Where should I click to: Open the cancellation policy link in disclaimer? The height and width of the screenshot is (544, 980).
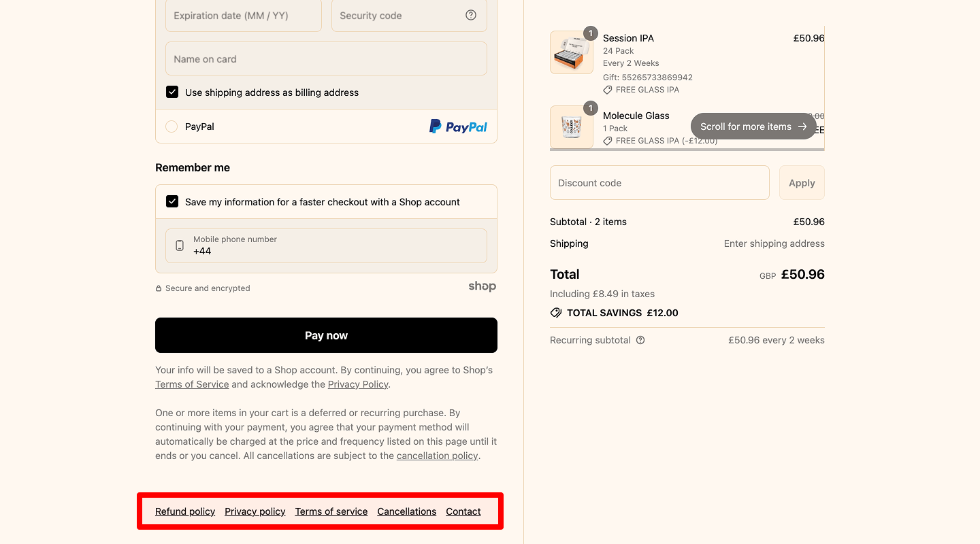[437, 456]
